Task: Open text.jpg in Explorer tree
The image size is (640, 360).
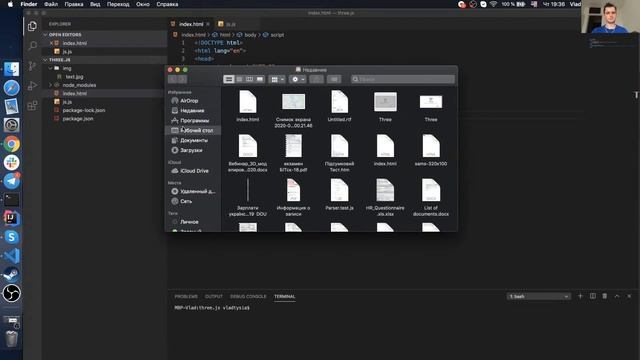Action: [x=74, y=77]
